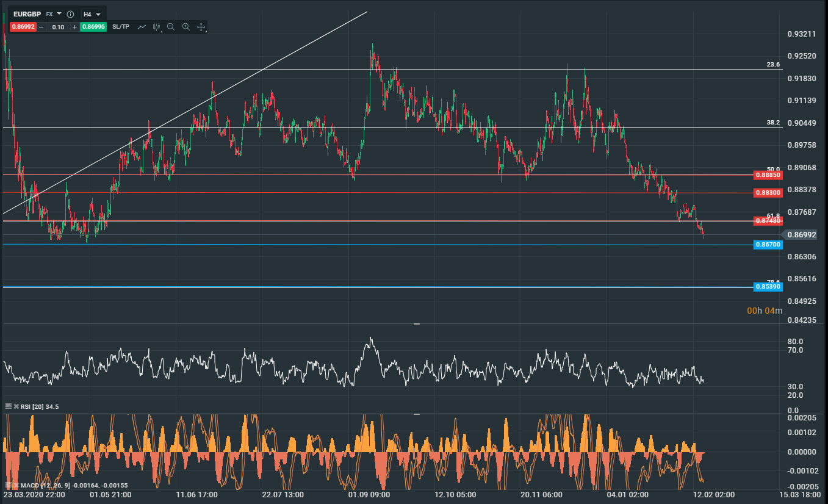Remove the RSI indicator with X icon
Viewport: 828px width, 504px height.
[15, 406]
